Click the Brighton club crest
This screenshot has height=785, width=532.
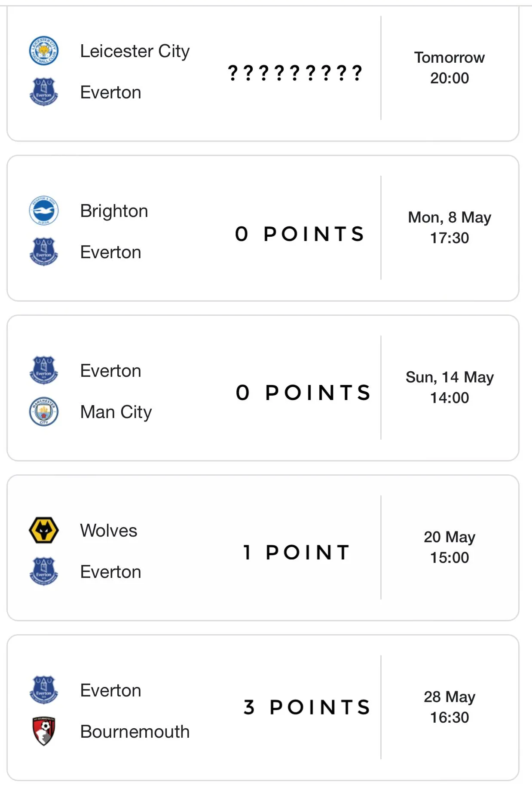point(43,211)
